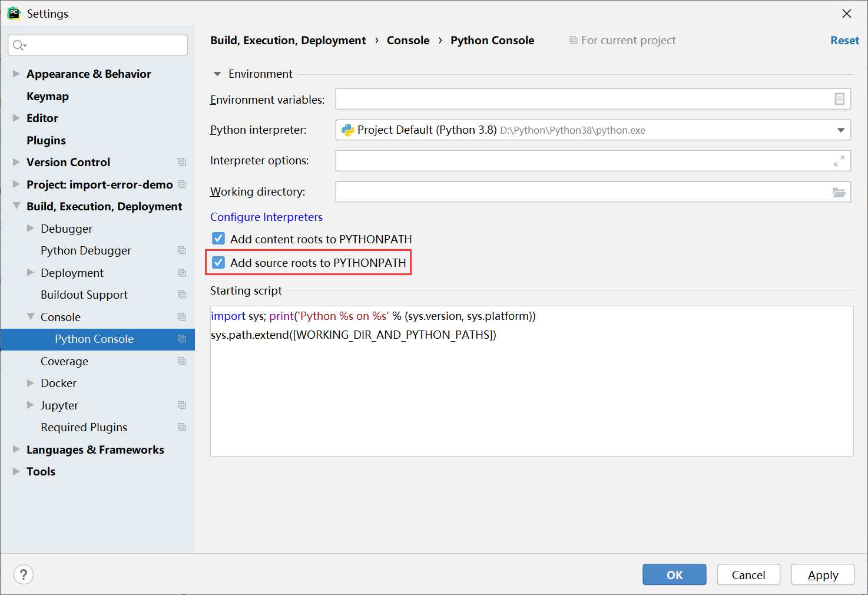Expand the Debugger node
The width and height of the screenshot is (868, 595).
pyautogui.click(x=31, y=229)
